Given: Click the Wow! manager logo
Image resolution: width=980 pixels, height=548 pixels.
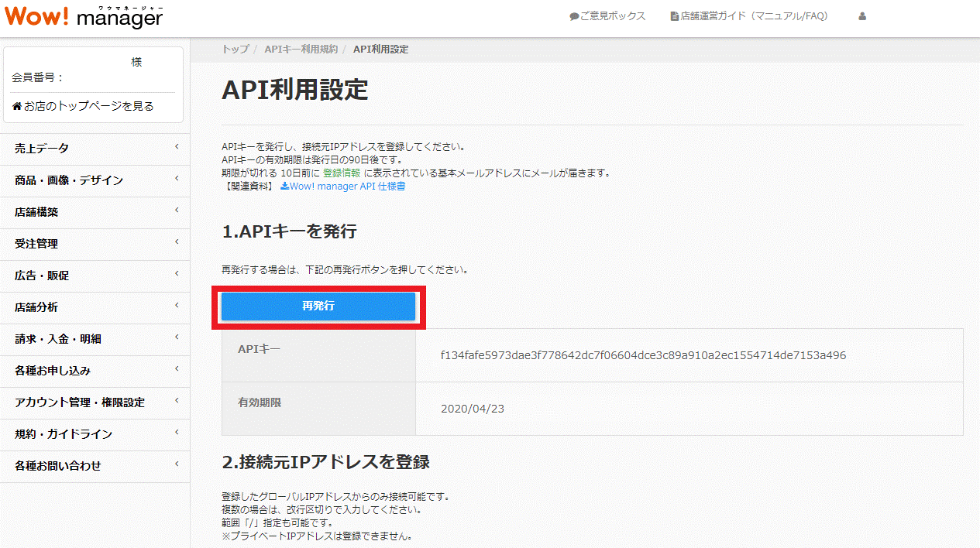Looking at the screenshot, I should 84,16.
